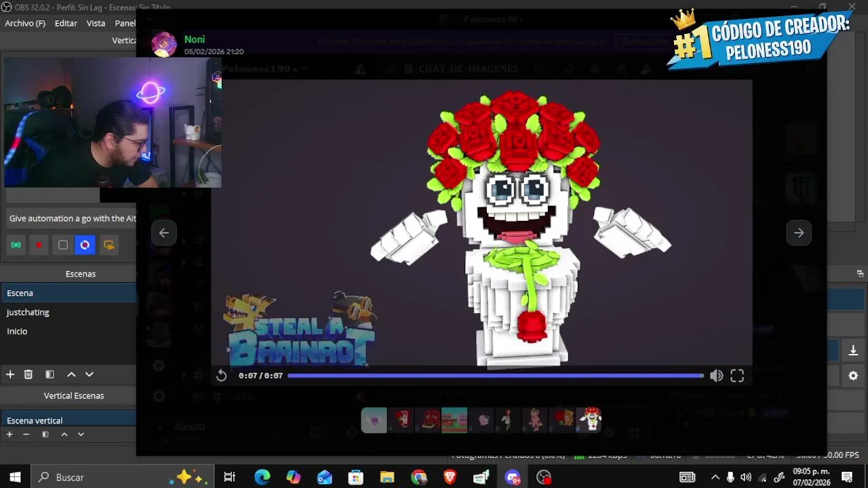
Task: Open the Editar menu
Action: click(66, 23)
